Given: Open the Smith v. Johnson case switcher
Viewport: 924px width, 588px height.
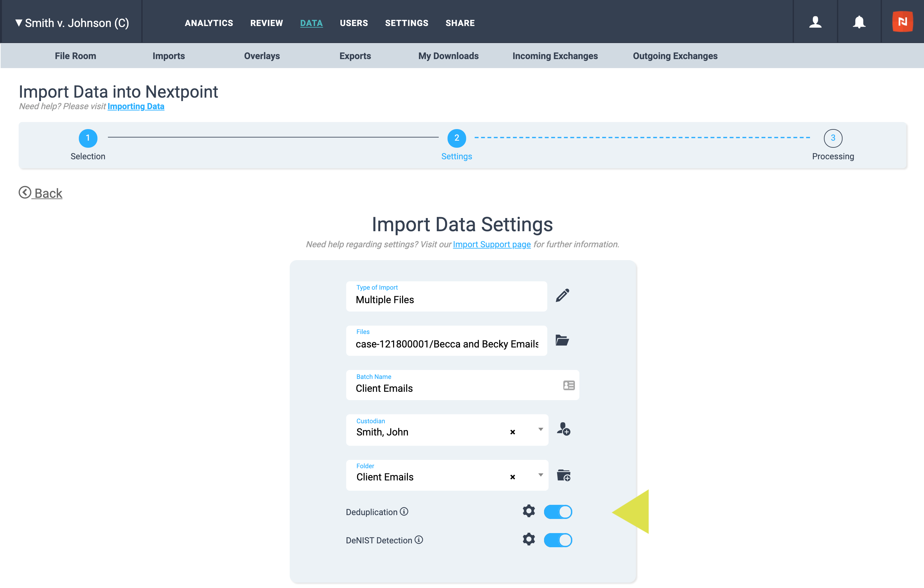Looking at the screenshot, I should coord(72,23).
